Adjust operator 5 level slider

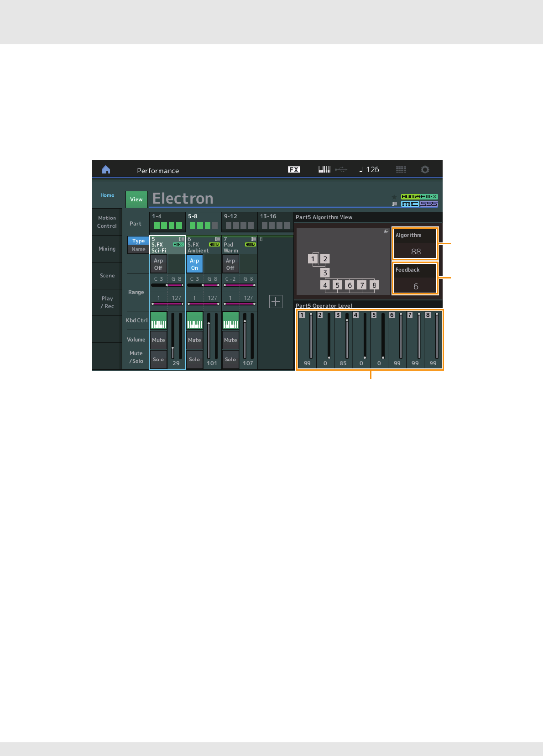pos(383,336)
